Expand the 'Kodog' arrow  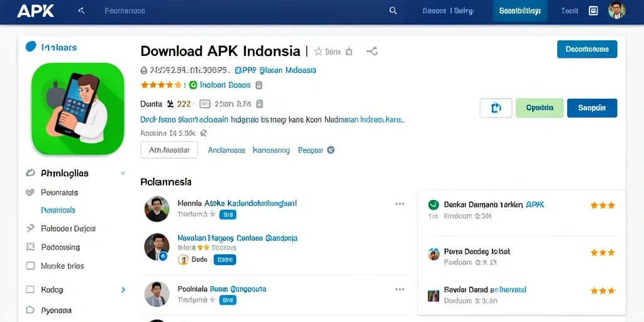(x=123, y=290)
